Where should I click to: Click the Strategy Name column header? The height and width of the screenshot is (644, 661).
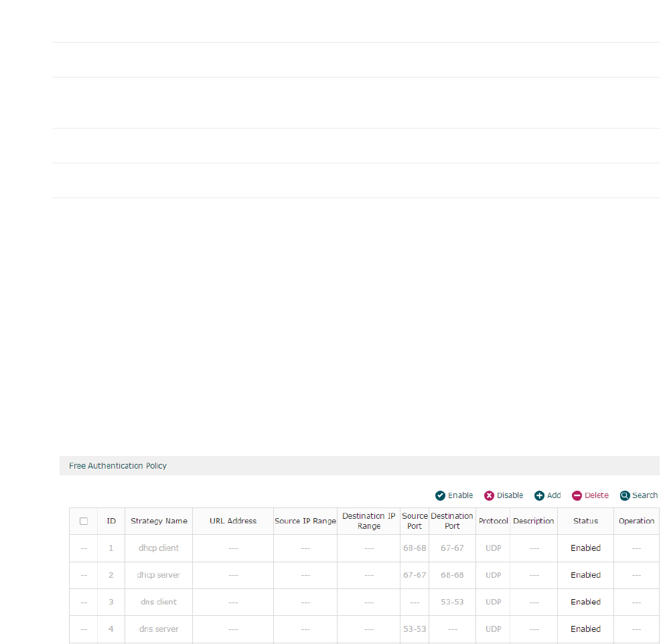(159, 521)
